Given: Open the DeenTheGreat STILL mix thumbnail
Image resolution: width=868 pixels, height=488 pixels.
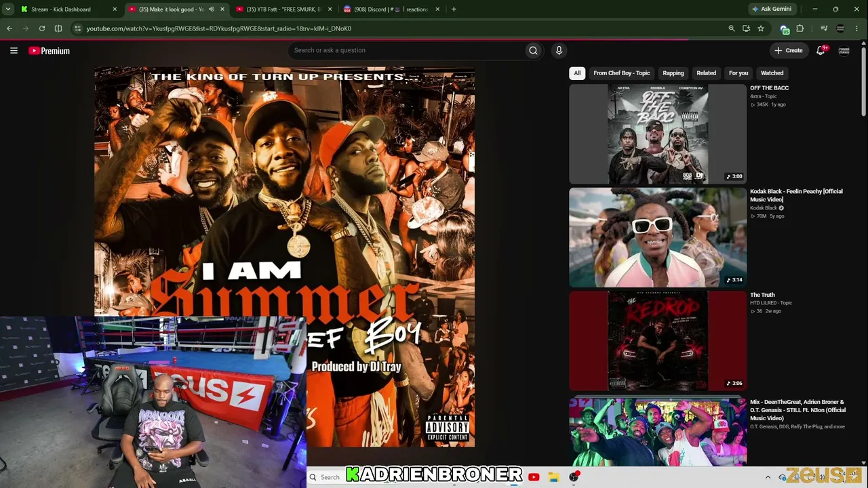Looking at the screenshot, I should coord(658,432).
